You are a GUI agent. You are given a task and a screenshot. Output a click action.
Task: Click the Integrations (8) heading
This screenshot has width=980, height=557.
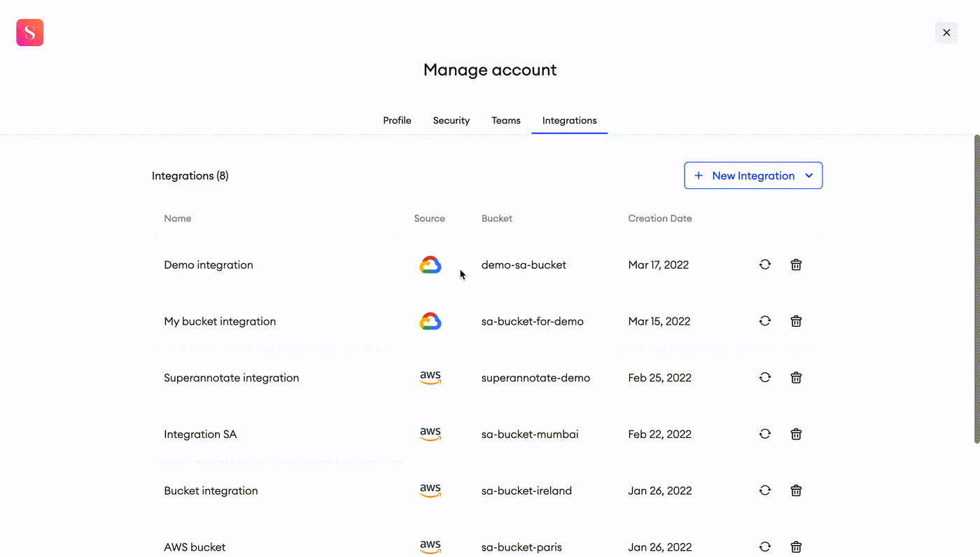click(x=190, y=176)
